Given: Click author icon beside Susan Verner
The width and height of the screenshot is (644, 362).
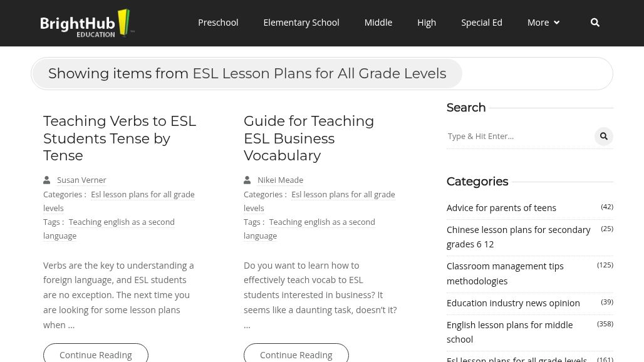Looking at the screenshot, I should 47,180.
